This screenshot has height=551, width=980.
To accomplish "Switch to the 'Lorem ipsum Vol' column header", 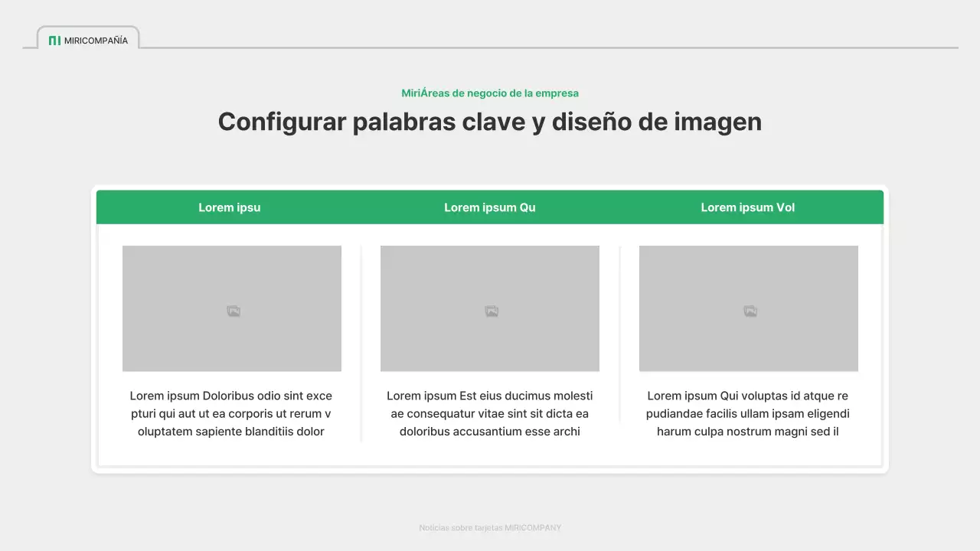I will click(748, 207).
